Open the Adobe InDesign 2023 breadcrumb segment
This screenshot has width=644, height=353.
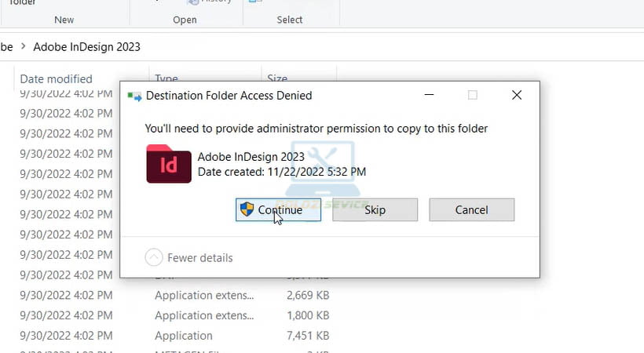coord(86,47)
